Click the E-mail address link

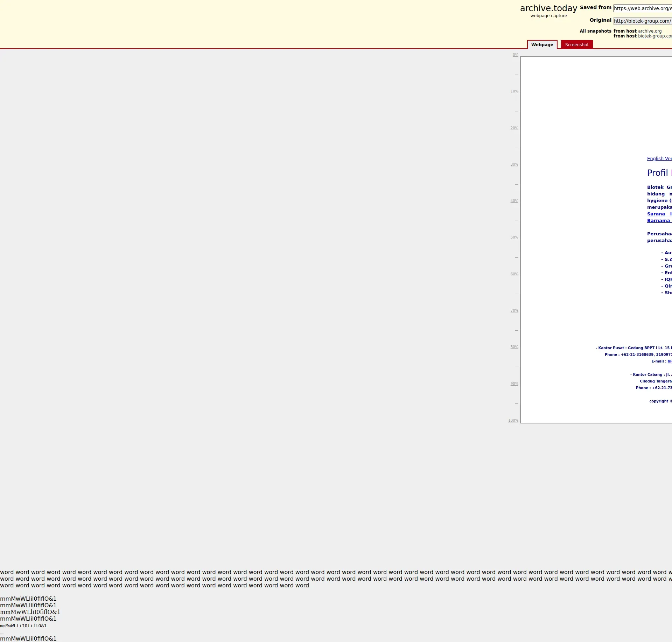click(x=670, y=361)
